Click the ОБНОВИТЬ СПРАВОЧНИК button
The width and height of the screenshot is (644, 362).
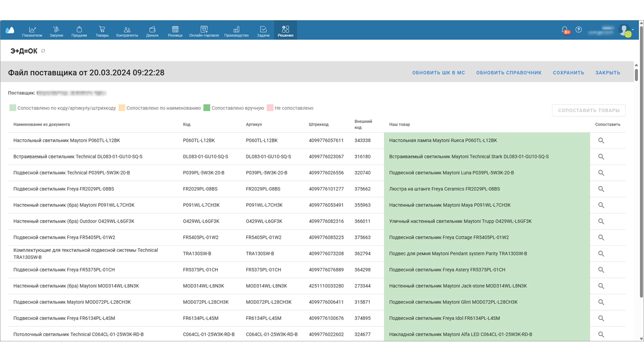(509, 73)
